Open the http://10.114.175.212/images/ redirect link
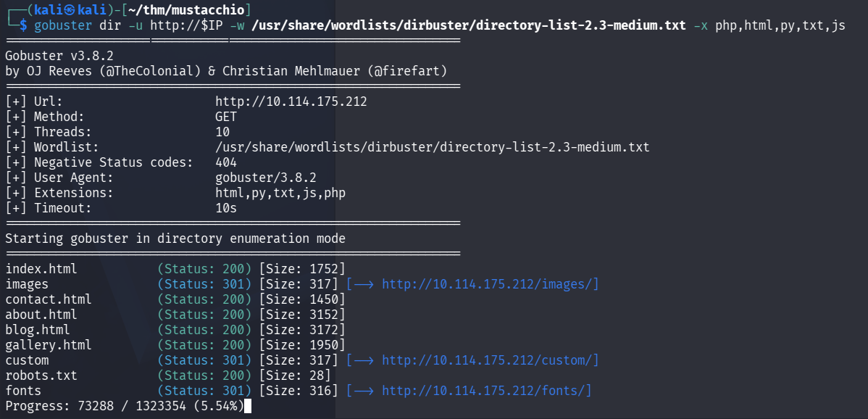This screenshot has height=419, width=868. click(x=487, y=284)
